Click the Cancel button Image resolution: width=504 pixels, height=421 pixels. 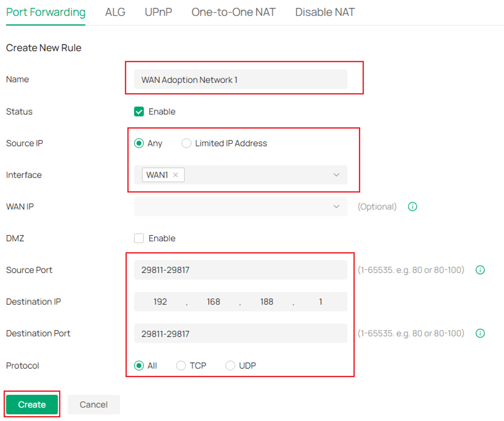94,404
